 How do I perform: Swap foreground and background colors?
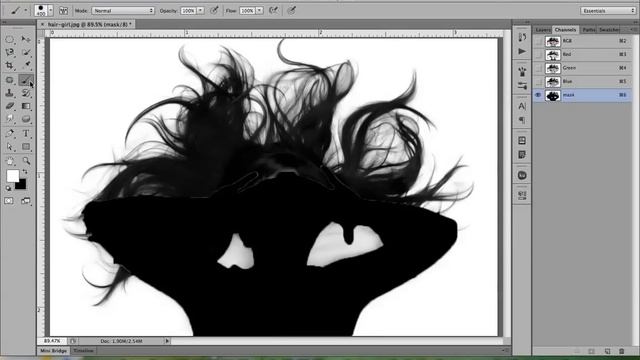point(25,172)
